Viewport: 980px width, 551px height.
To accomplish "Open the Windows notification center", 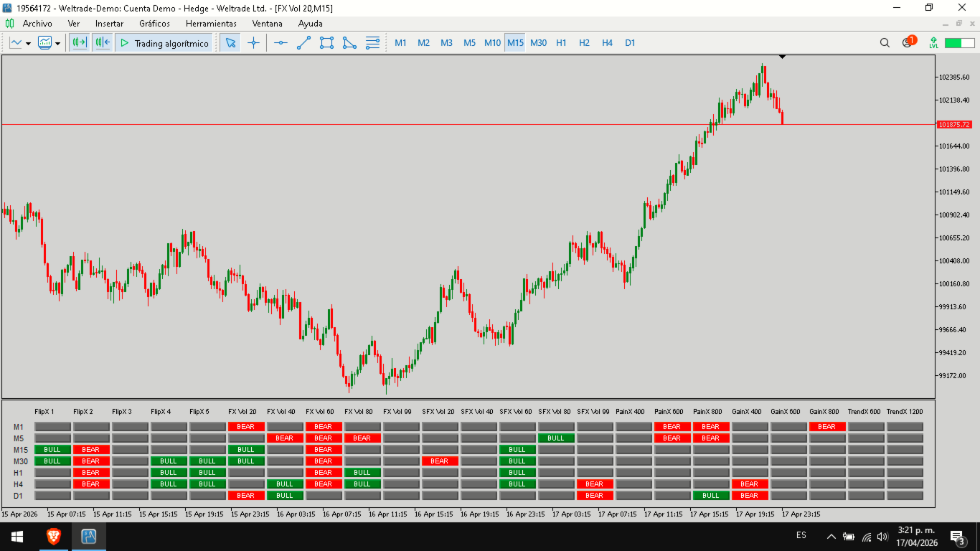I will pos(958,537).
